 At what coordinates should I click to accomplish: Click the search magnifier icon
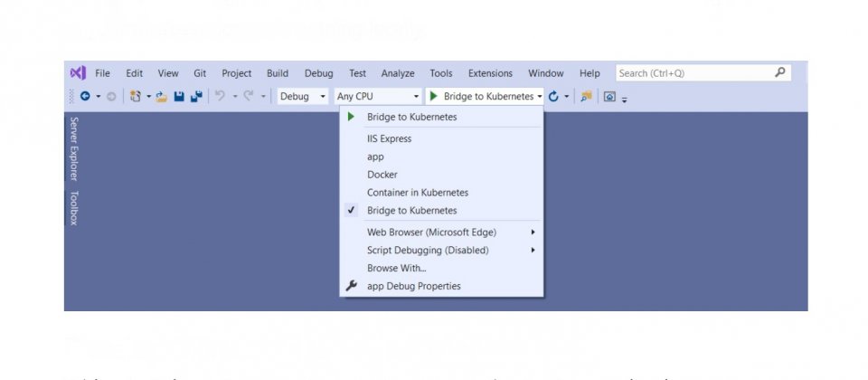click(x=780, y=72)
